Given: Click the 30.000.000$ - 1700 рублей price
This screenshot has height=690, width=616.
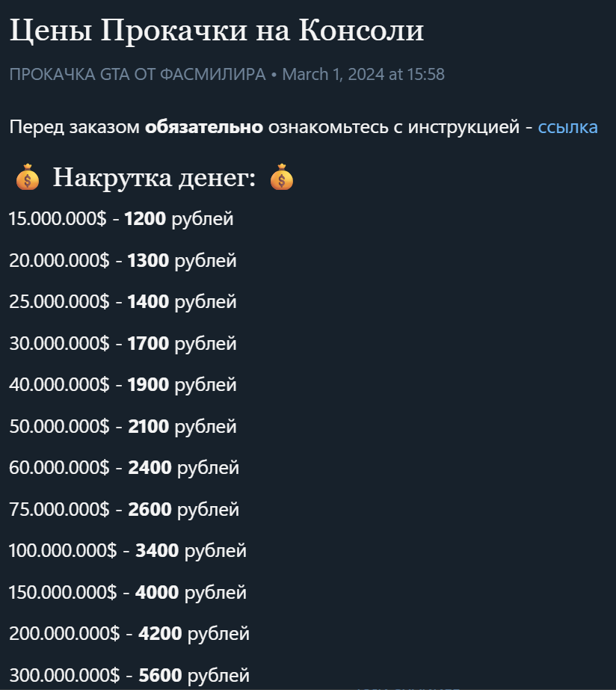Looking at the screenshot, I should pos(123,344).
